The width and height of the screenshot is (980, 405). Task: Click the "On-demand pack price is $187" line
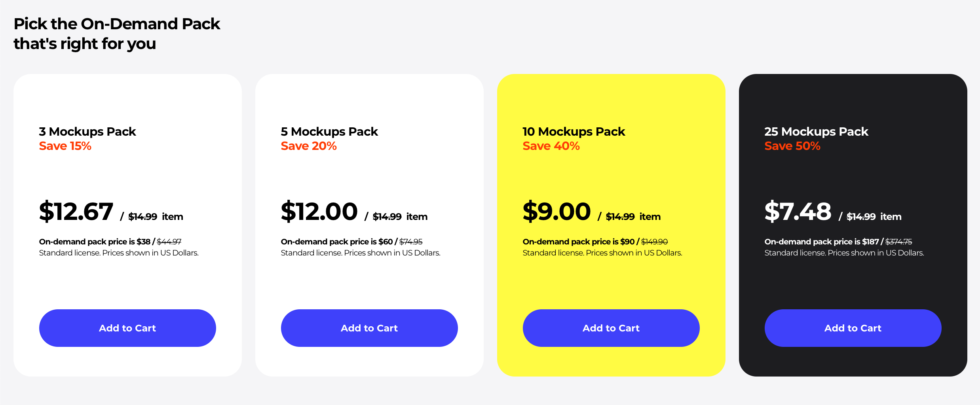(x=822, y=242)
